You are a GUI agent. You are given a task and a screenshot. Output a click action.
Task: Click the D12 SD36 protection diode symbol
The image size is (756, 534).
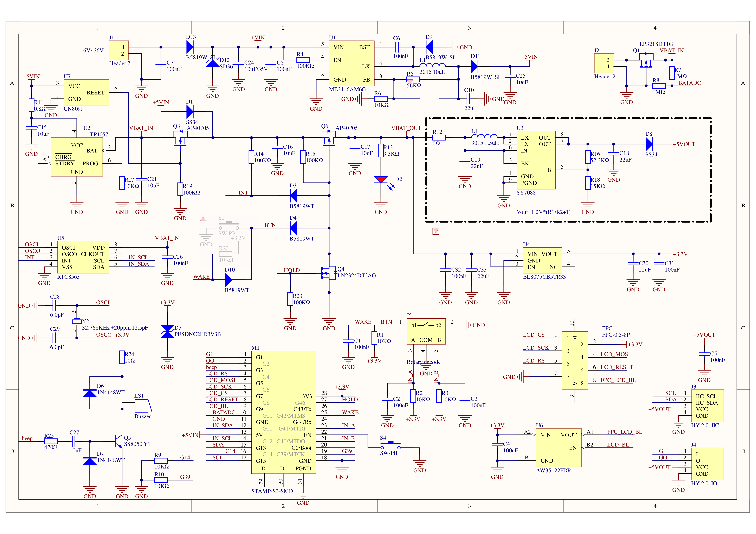212,63
